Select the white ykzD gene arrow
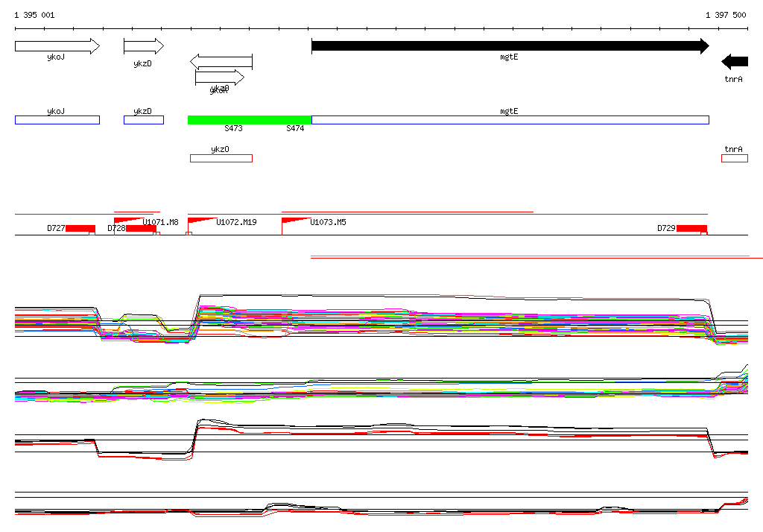This screenshot has width=763, height=532. point(144,46)
